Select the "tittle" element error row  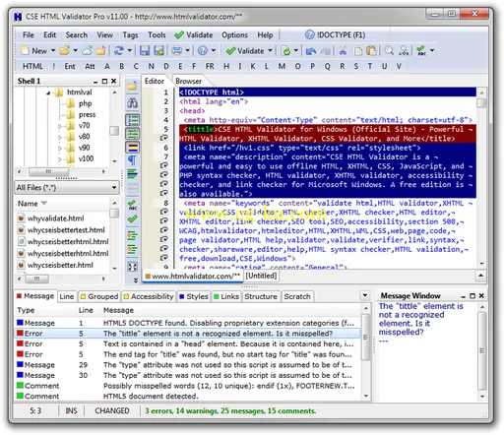tap(187, 334)
